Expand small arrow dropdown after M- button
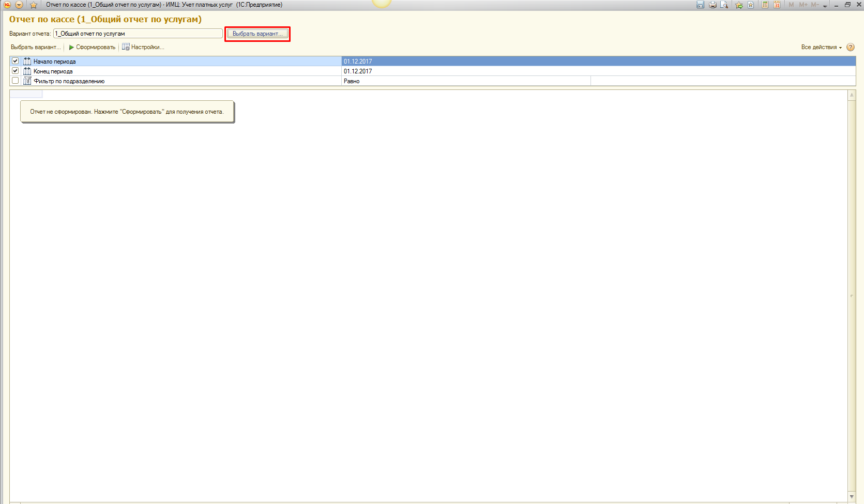 [825, 5]
